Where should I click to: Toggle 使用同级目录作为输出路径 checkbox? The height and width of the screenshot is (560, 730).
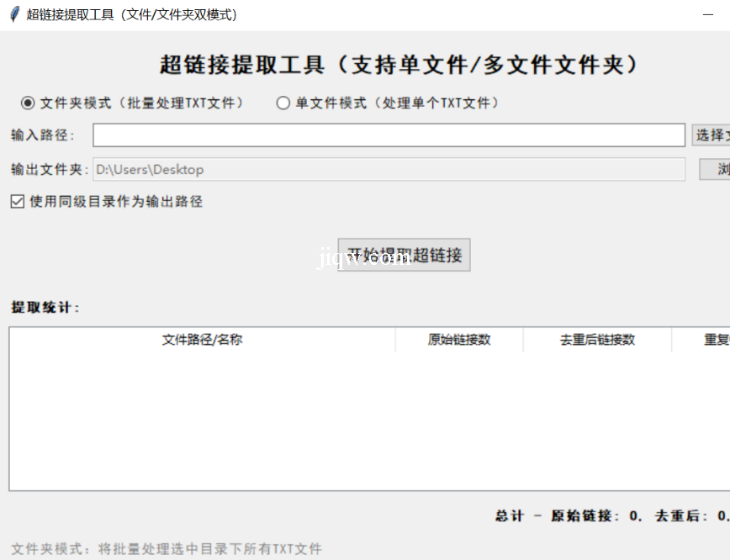coord(17,202)
